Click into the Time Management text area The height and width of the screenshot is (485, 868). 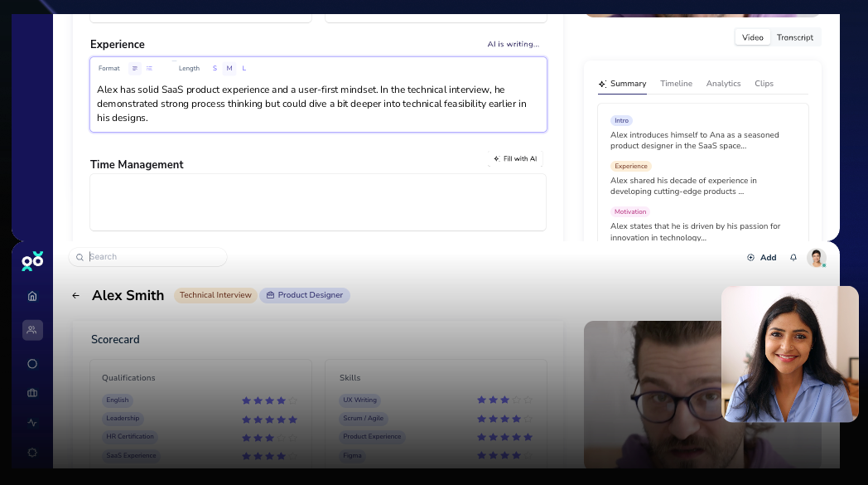pos(318,202)
